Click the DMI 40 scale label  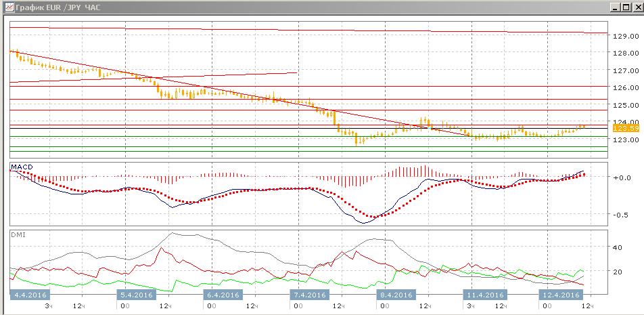tap(618, 247)
